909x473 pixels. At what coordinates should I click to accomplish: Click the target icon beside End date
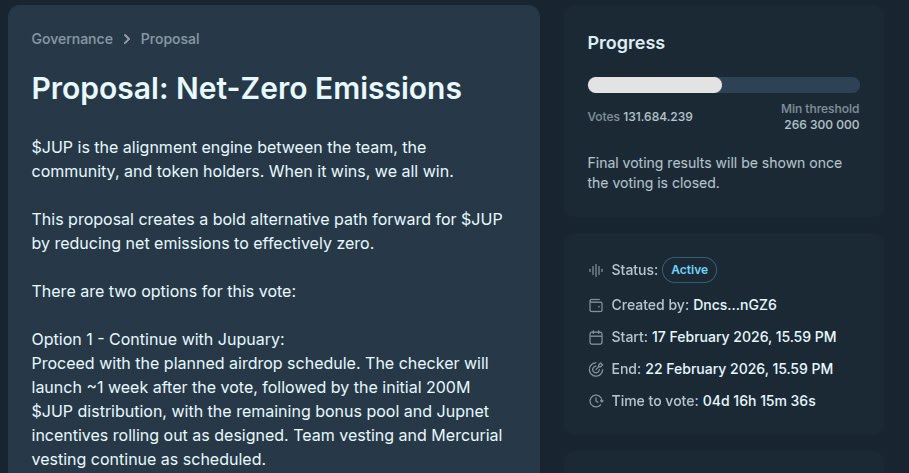pyautogui.click(x=596, y=369)
